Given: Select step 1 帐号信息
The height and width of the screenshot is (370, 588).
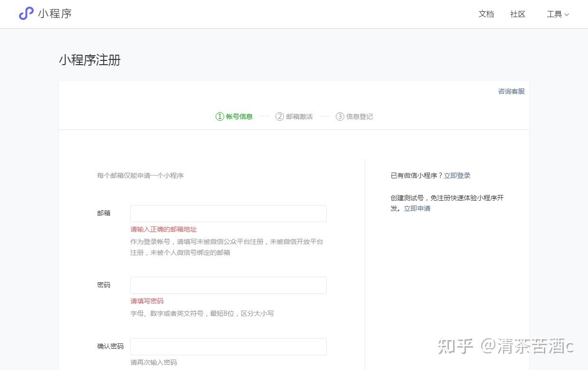Looking at the screenshot, I should click(x=234, y=117).
